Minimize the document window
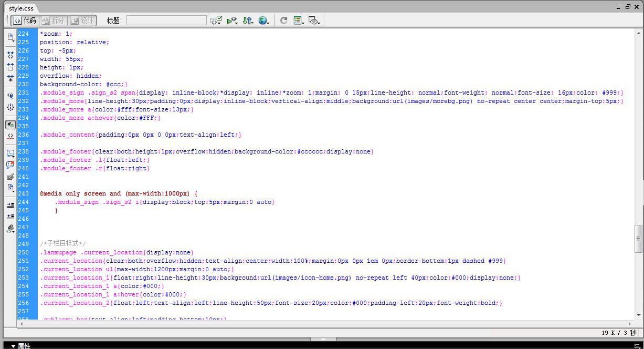This screenshot has height=349, width=644. coord(618,7)
